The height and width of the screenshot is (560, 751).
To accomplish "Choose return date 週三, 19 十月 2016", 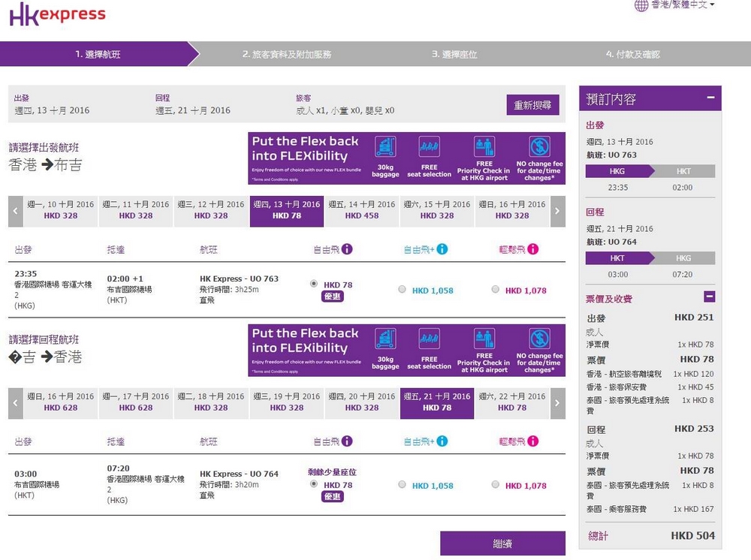I will click(286, 403).
